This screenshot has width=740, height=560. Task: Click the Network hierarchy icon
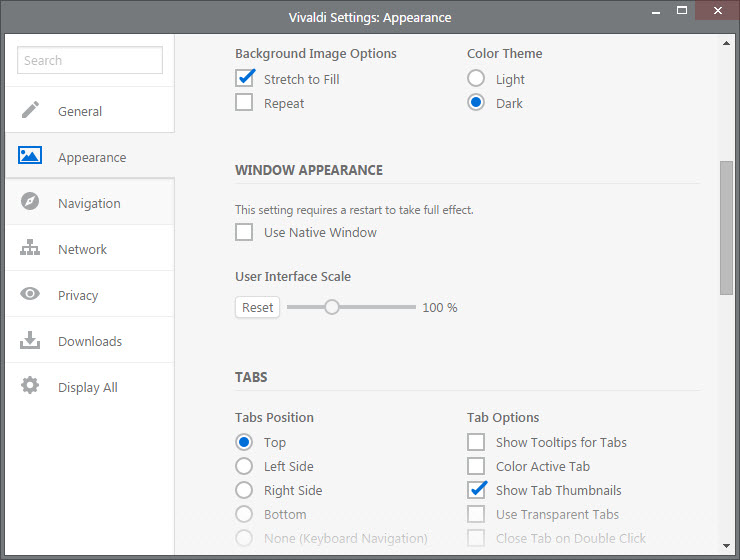click(30, 248)
